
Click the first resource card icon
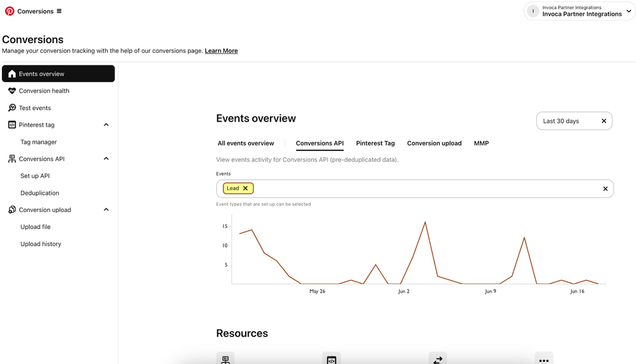[225, 359]
